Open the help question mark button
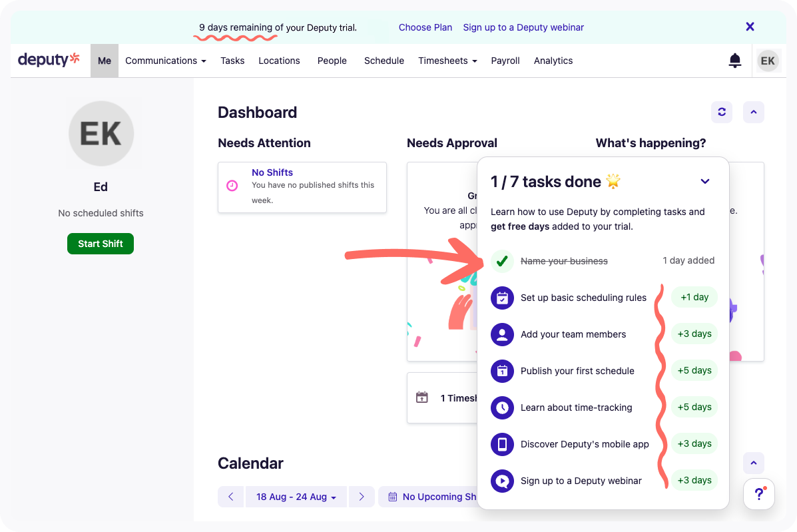Viewport: 797px width, 532px height. 758,494
